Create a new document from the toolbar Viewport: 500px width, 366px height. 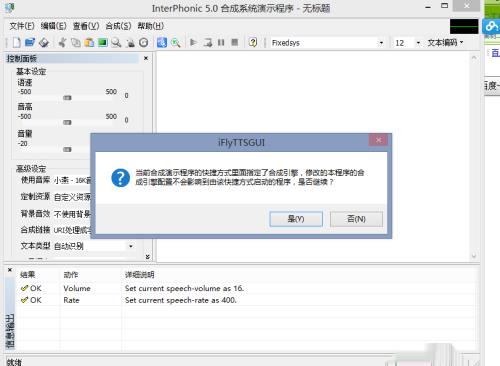17,42
